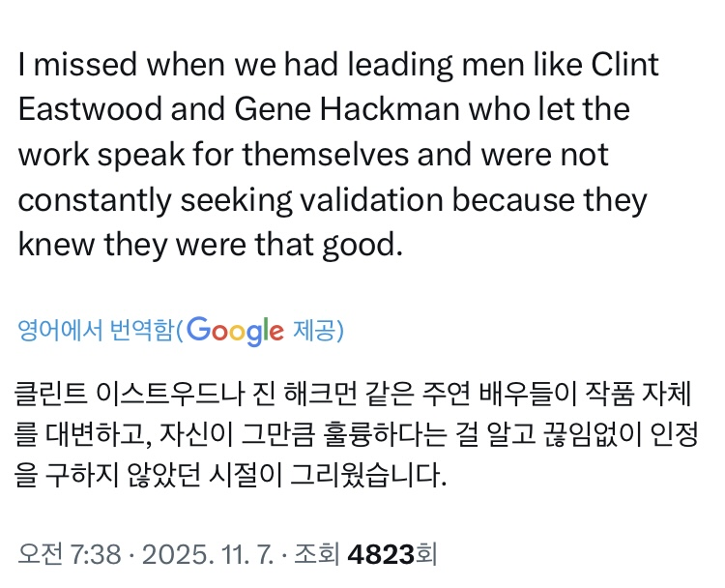
Task: Click the Google logo in the translation line
Action: coord(236,332)
